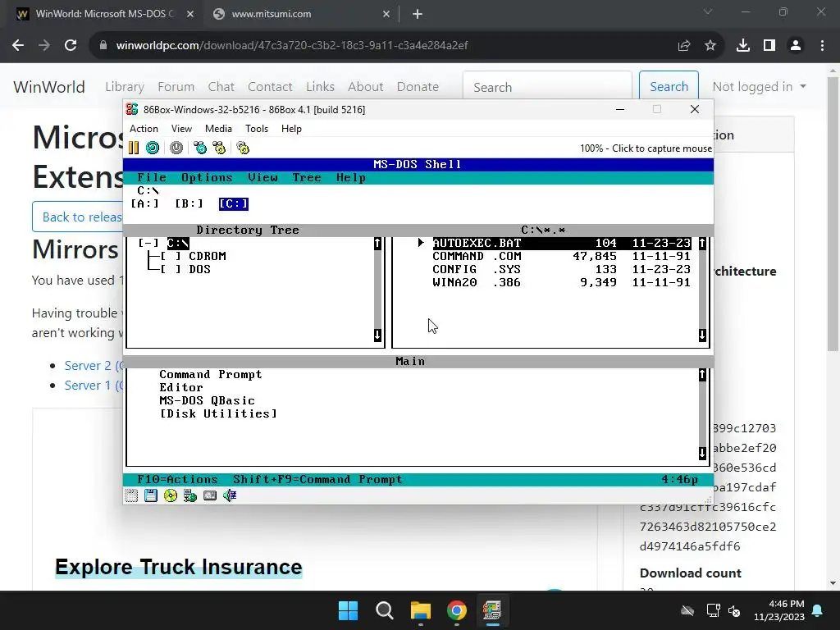Open the Server 2 mirror link
This screenshot has height=630, width=840.
coord(94,365)
